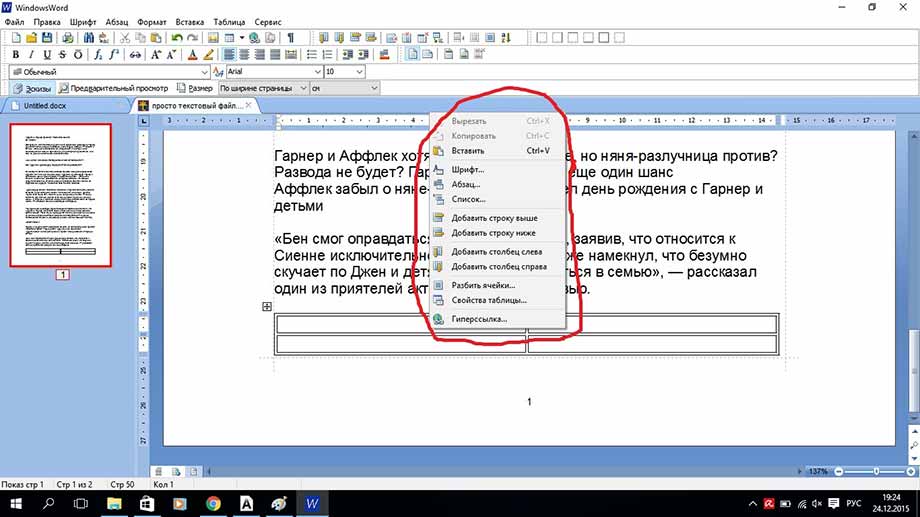Screen dimensions: 920x517
Task: Open the Абзац menu
Action: (117, 22)
